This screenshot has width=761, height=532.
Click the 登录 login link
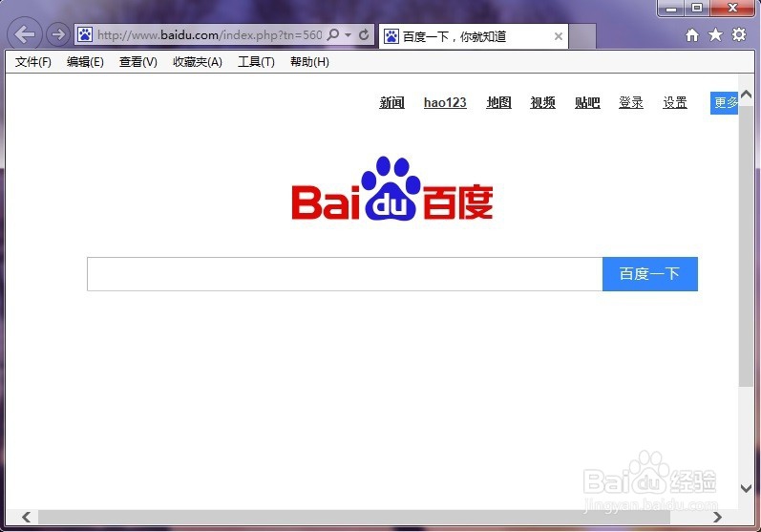pyautogui.click(x=631, y=102)
